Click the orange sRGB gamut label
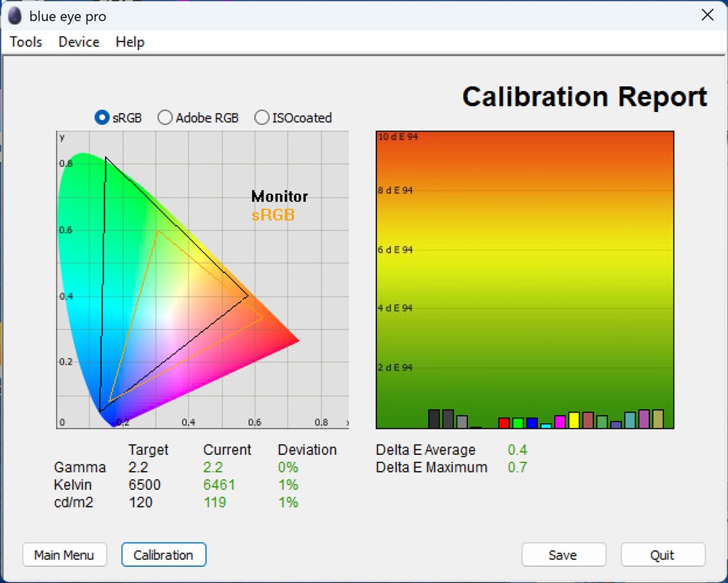728x583 pixels. [x=274, y=215]
